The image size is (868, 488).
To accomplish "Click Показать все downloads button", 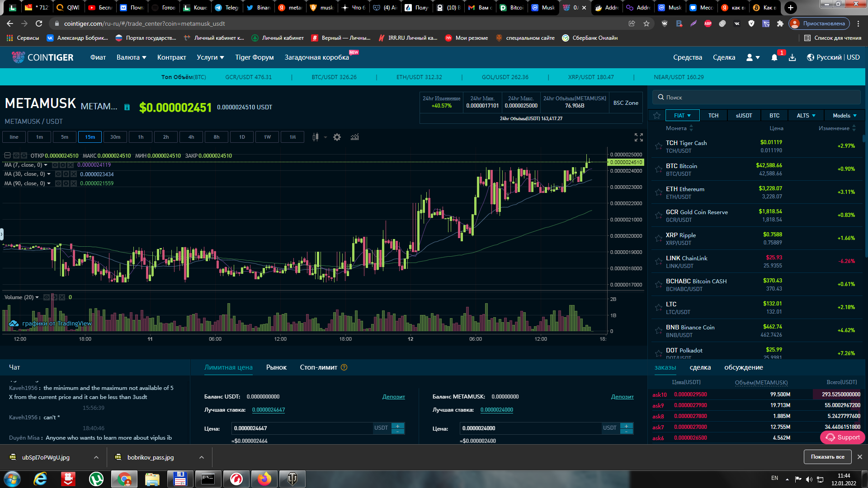I will pos(827,457).
